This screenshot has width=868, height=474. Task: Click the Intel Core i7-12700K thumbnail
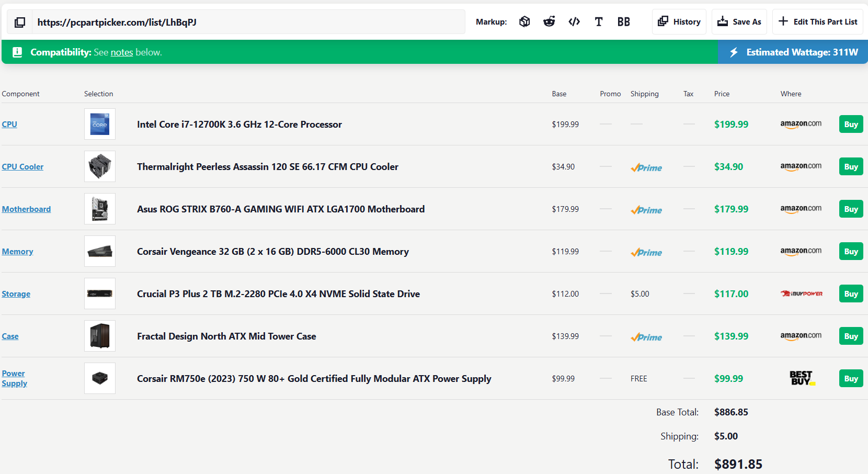100,124
